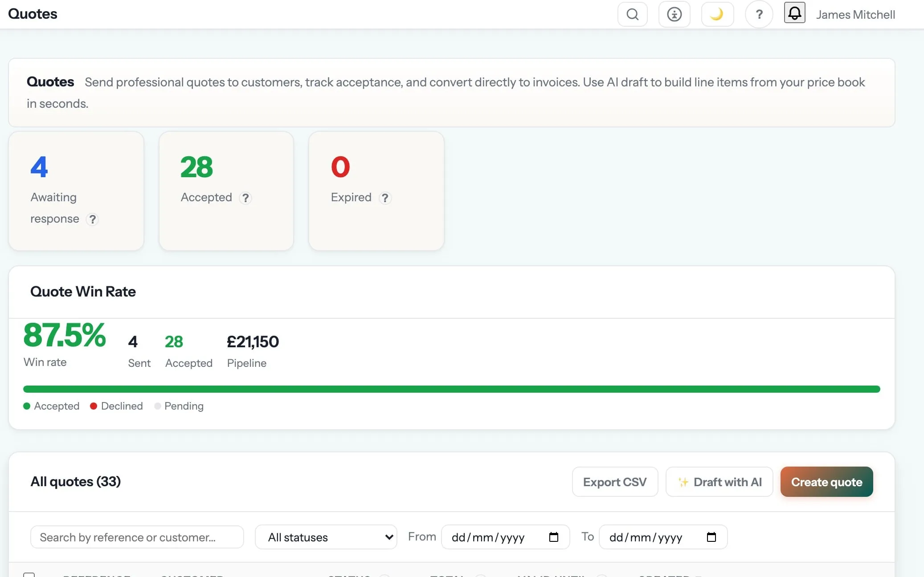Image resolution: width=924 pixels, height=577 pixels.
Task: Open the search icon in top bar
Action: [632, 14]
